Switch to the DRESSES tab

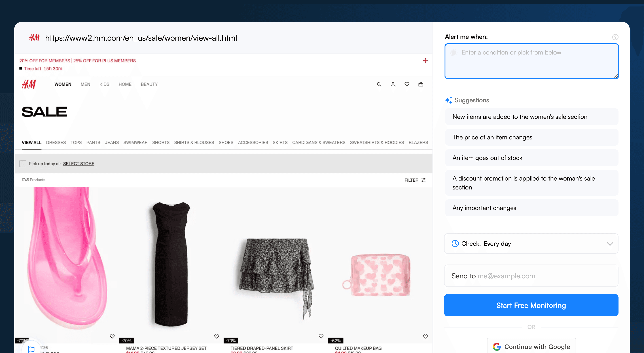56,143
